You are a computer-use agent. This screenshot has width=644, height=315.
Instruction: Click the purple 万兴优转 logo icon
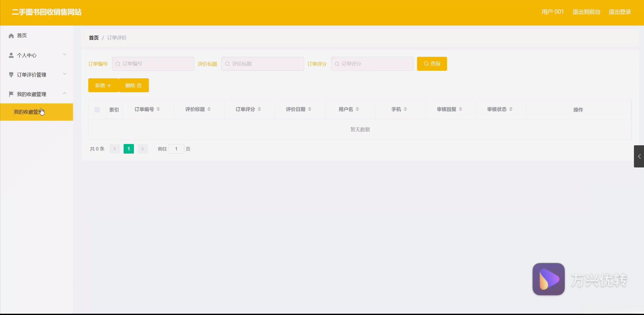pyautogui.click(x=548, y=279)
